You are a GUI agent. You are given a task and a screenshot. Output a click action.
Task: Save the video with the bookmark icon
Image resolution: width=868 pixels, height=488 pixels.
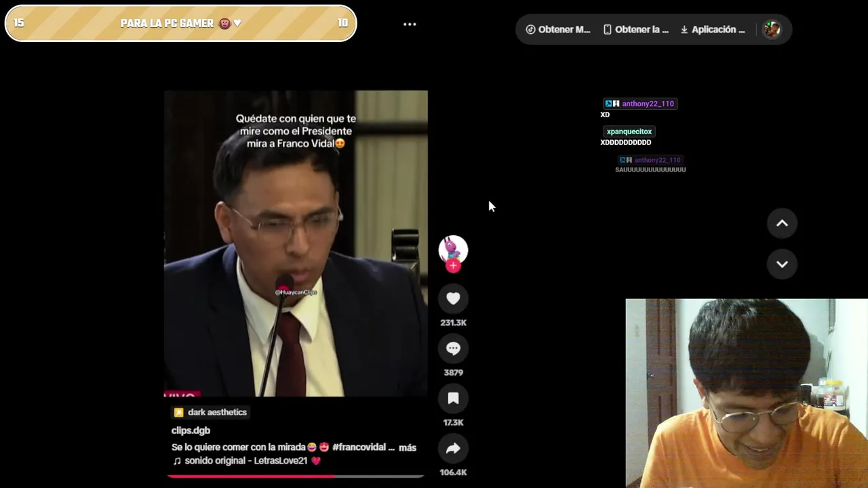(x=453, y=399)
